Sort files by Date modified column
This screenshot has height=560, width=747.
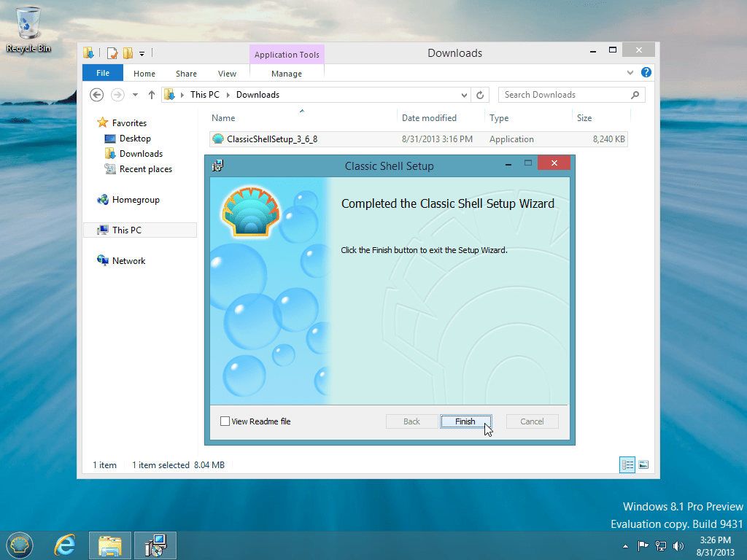point(441,118)
